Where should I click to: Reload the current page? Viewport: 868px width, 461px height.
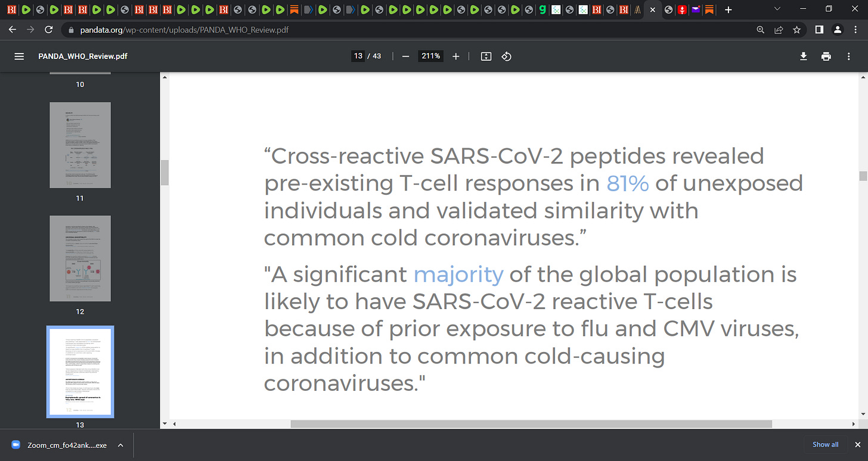point(49,29)
